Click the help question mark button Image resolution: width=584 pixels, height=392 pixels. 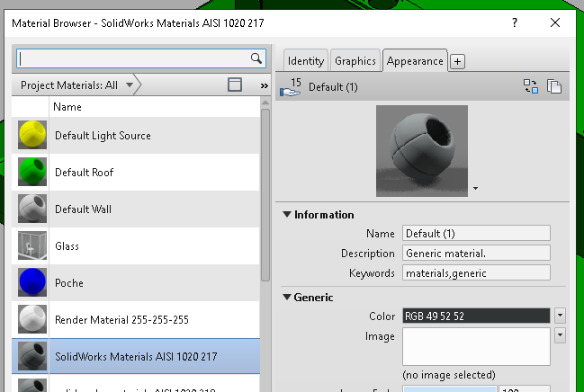[x=515, y=22]
